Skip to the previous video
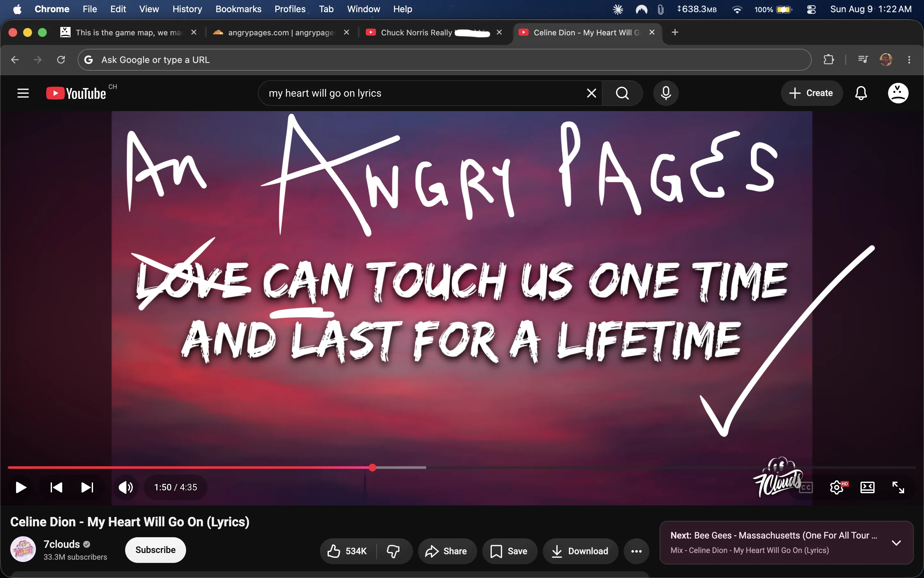 point(56,487)
